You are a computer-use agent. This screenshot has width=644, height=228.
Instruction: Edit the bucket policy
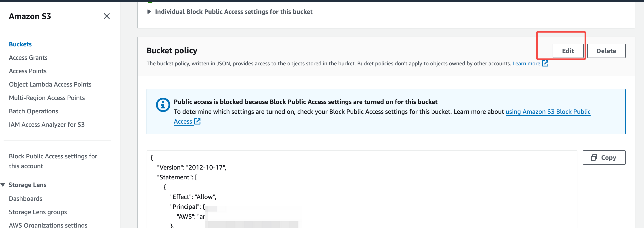pyautogui.click(x=568, y=51)
